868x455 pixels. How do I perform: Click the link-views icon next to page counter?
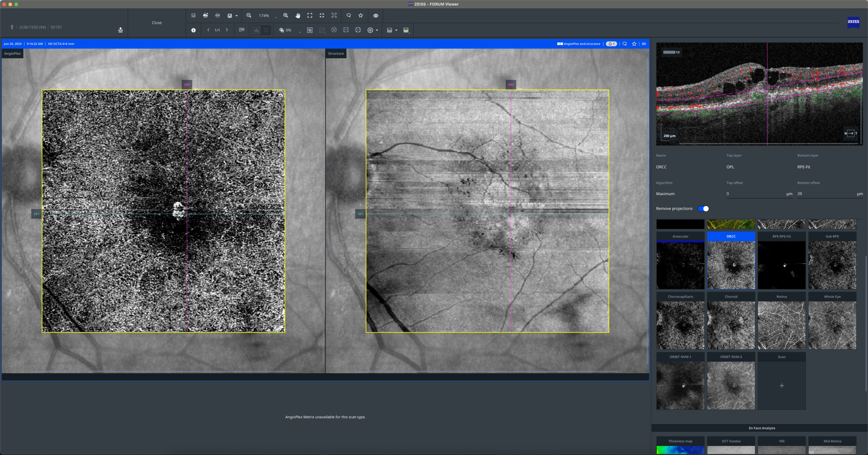(242, 30)
